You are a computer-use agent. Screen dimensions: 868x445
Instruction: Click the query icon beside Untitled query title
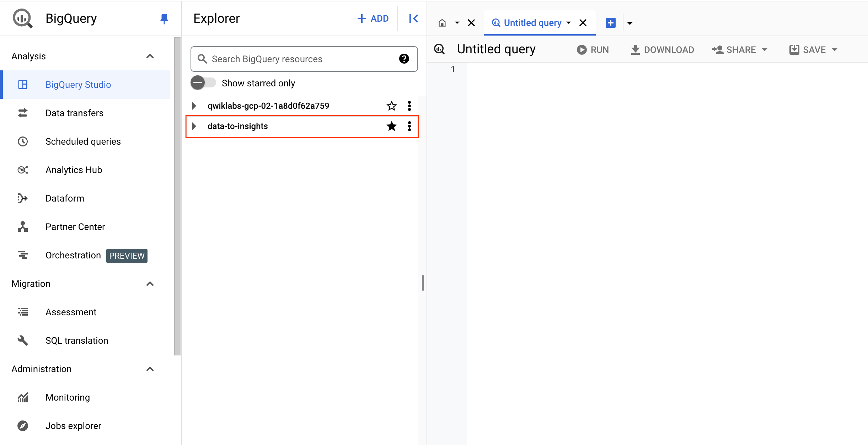coord(439,49)
